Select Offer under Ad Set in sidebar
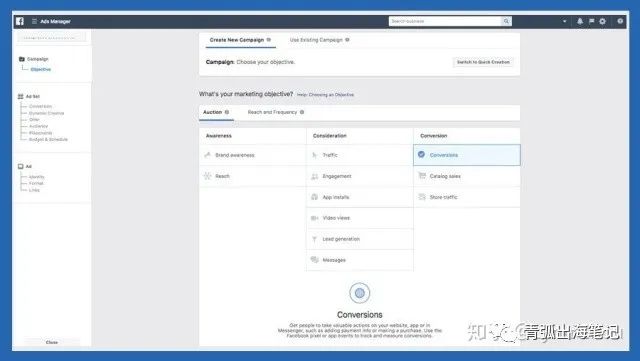640x361 pixels. coord(34,120)
